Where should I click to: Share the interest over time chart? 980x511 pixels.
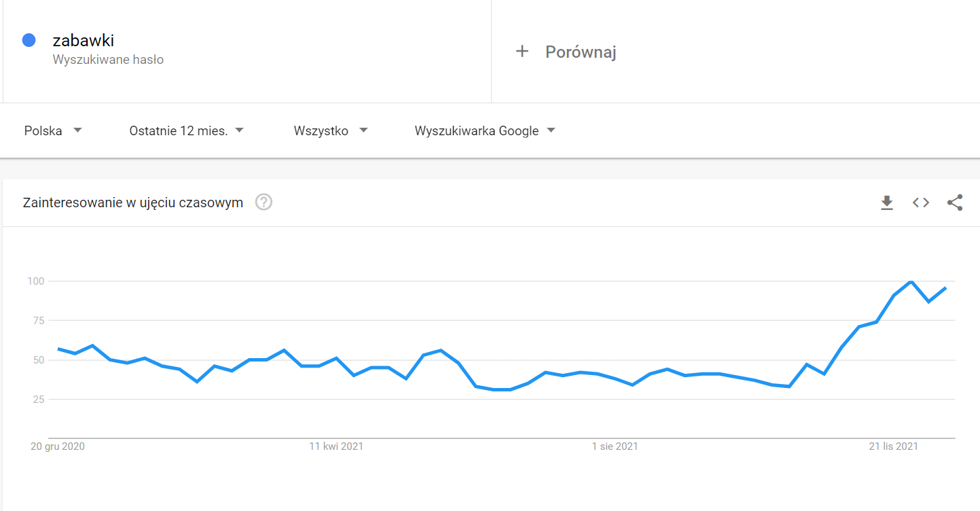pos(955,202)
